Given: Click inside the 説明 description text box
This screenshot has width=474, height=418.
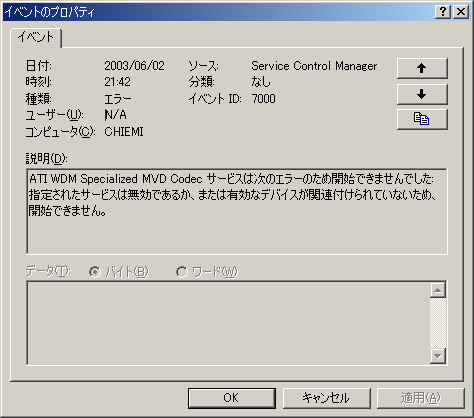Looking at the screenshot, I should click(237, 211).
